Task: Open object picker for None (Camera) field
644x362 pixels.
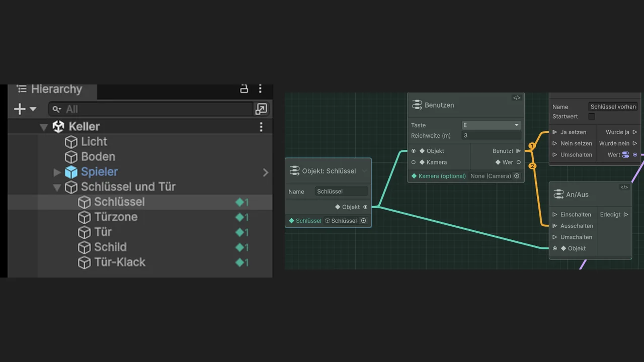Action: point(516,176)
